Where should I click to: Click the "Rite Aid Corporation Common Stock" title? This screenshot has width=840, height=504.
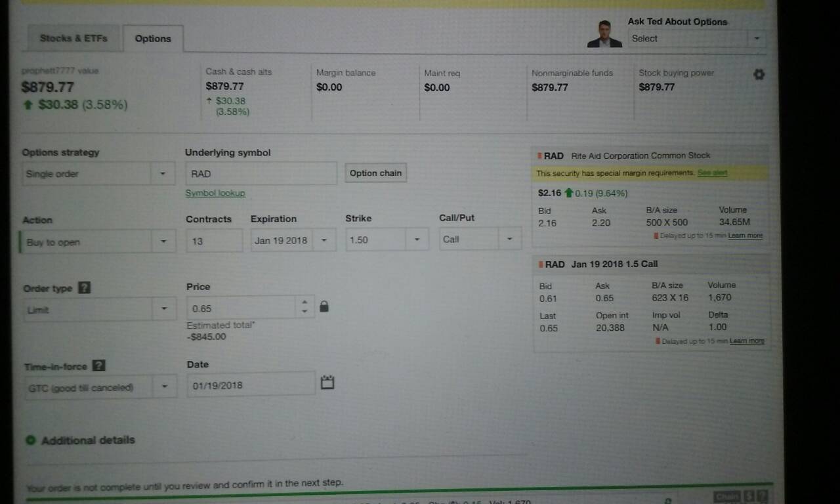click(x=640, y=156)
